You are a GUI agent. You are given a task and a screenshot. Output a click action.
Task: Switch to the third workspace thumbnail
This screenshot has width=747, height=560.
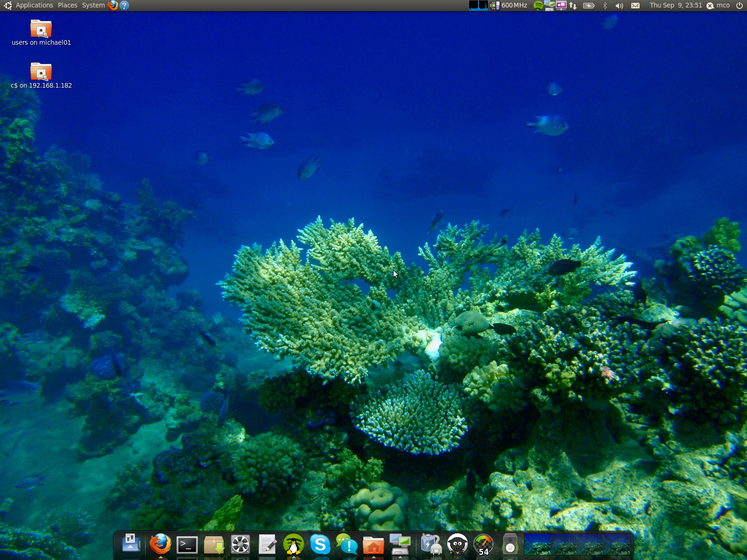(591, 544)
